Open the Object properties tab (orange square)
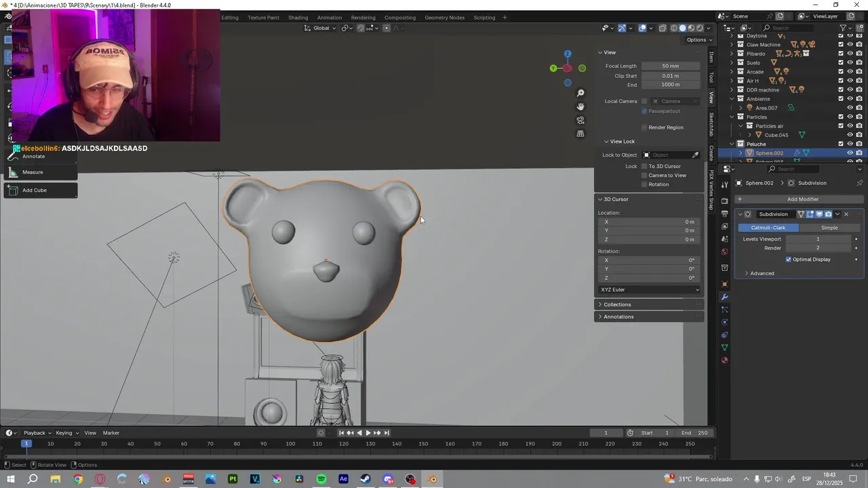868x488 pixels. [x=724, y=284]
